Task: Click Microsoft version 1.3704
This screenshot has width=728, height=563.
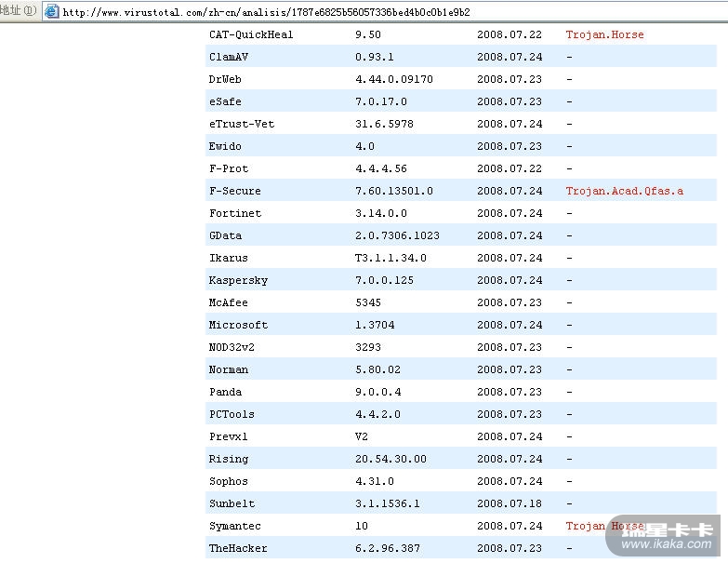Action: (375, 325)
